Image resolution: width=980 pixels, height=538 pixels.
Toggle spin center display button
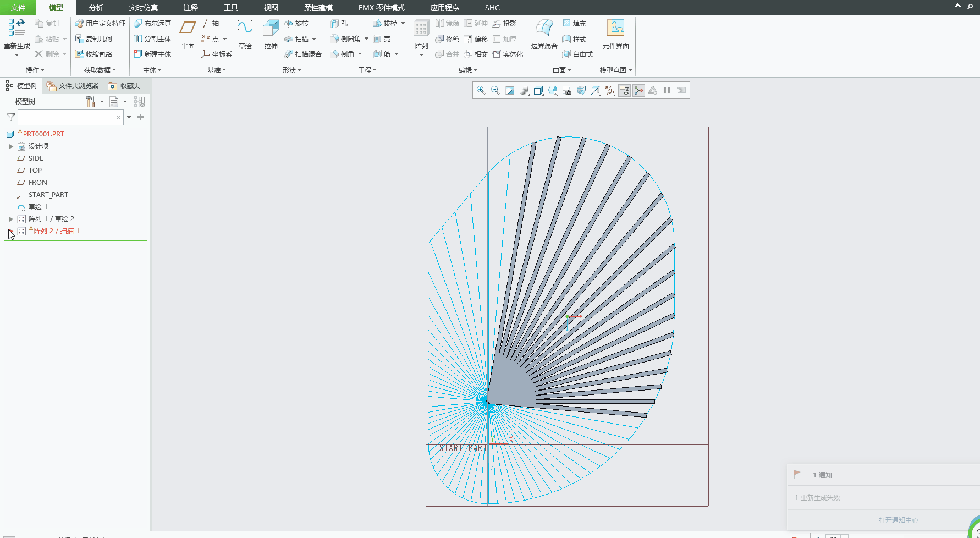tap(638, 90)
